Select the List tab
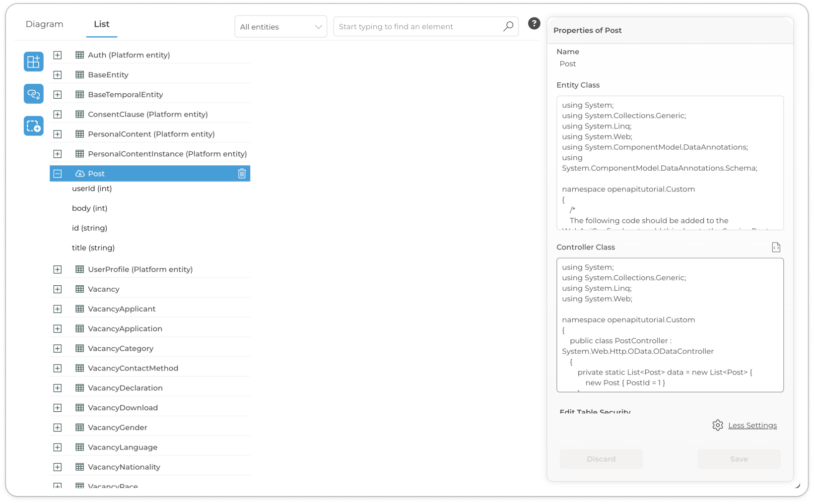The height and width of the screenshot is (504, 814). (x=102, y=24)
